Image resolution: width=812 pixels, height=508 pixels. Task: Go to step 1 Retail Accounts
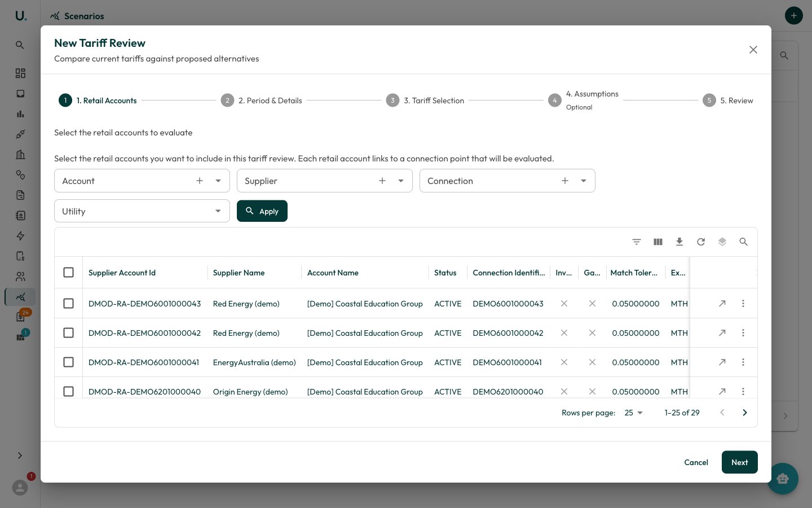pos(98,100)
